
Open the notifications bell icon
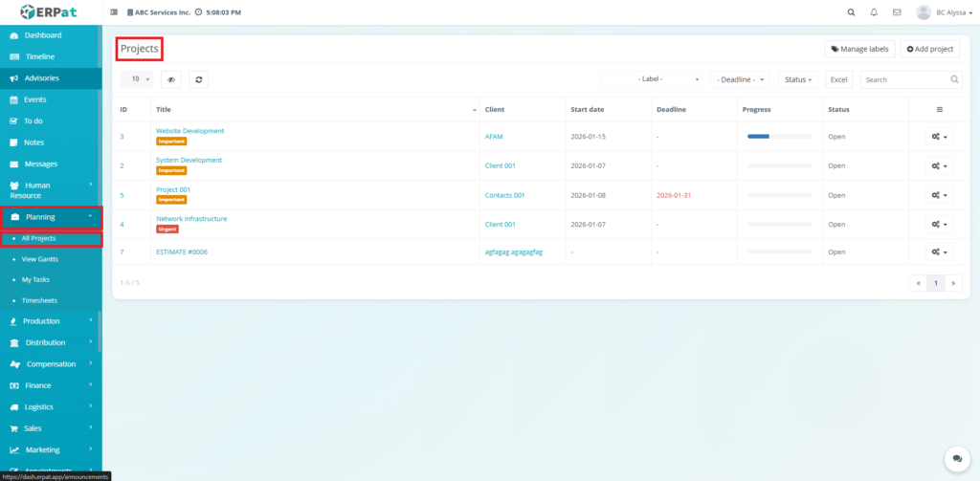[x=874, y=12]
